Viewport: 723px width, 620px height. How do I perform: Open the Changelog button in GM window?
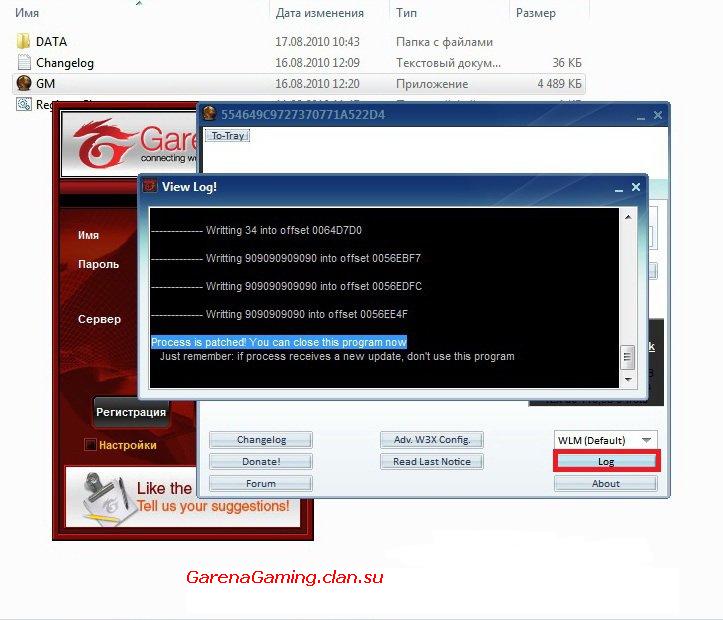point(261,440)
